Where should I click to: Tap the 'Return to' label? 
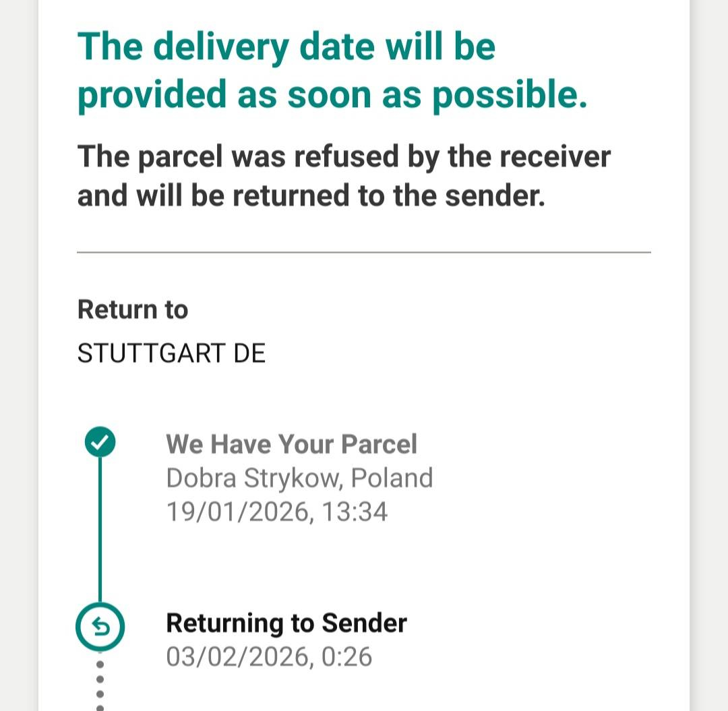[x=133, y=309]
